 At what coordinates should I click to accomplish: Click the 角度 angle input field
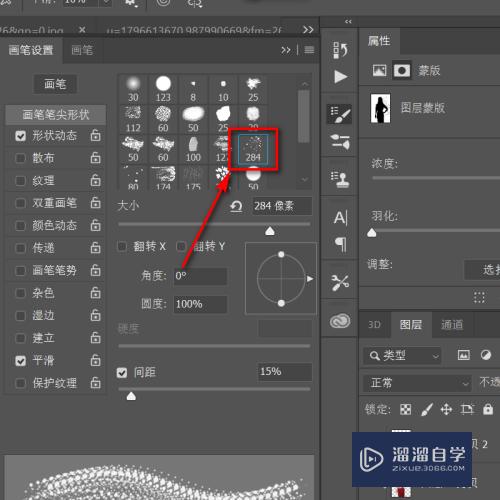pyautogui.click(x=200, y=276)
